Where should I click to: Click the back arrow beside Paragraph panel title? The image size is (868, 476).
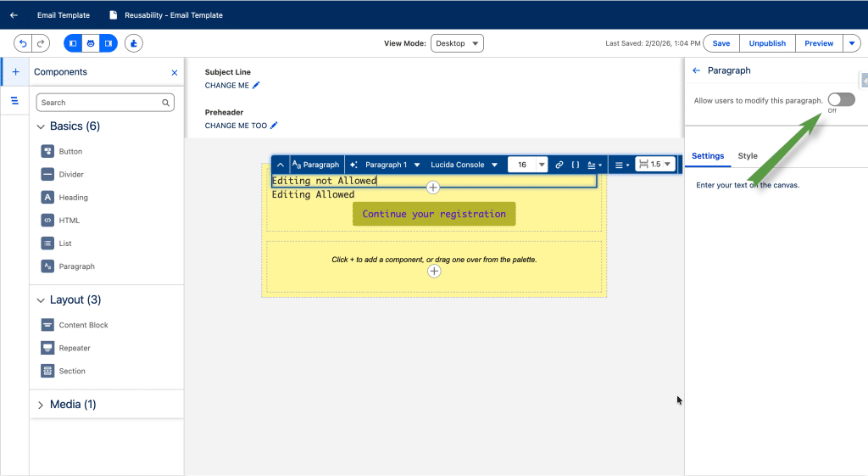point(696,71)
